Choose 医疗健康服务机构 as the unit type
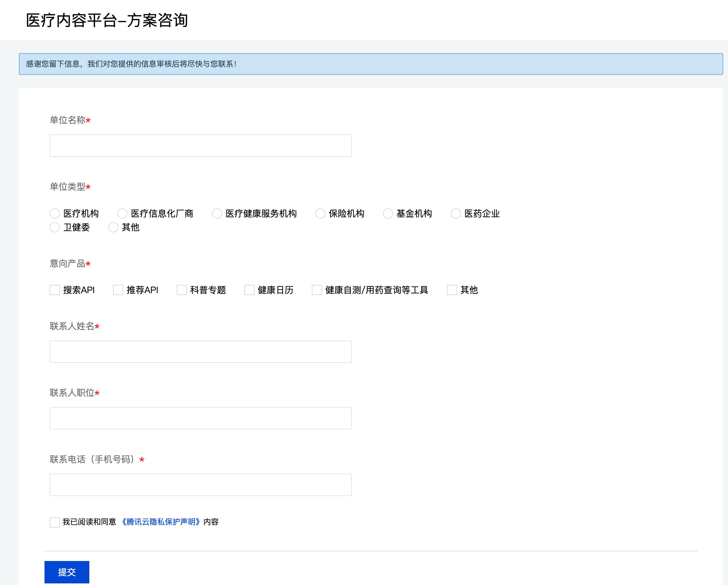Screen dimensions: 728x585 click(x=217, y=213)
